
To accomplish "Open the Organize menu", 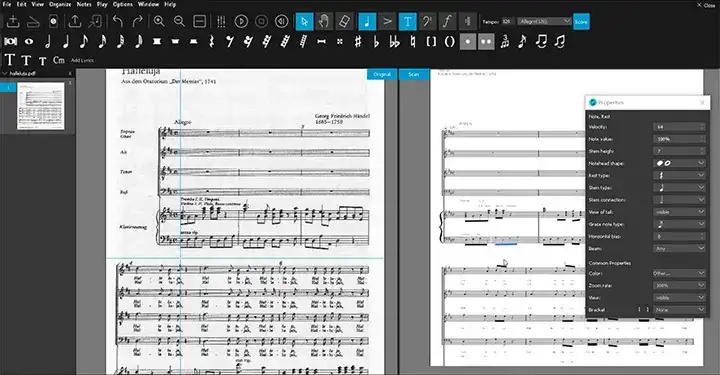I will pyautogui.click(x=60, y=4).
